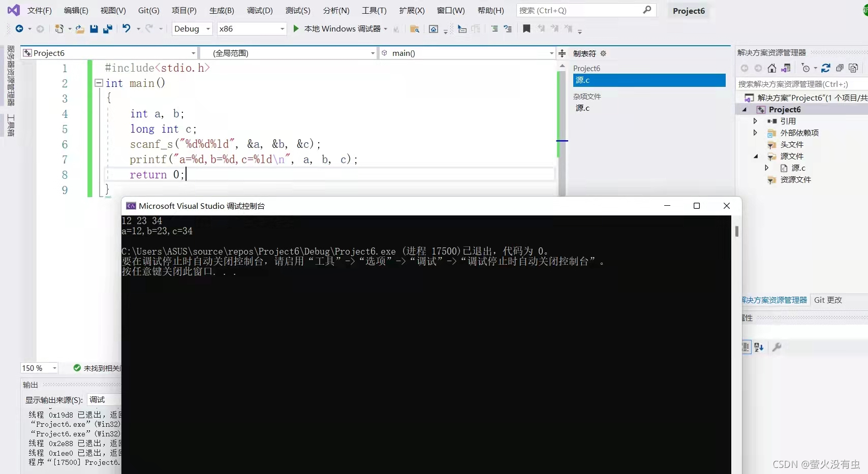Click the categorized view icon in Properties panel
Image resolution: width=868 pixels, height=474 pixels.
(x=746, y=347)
